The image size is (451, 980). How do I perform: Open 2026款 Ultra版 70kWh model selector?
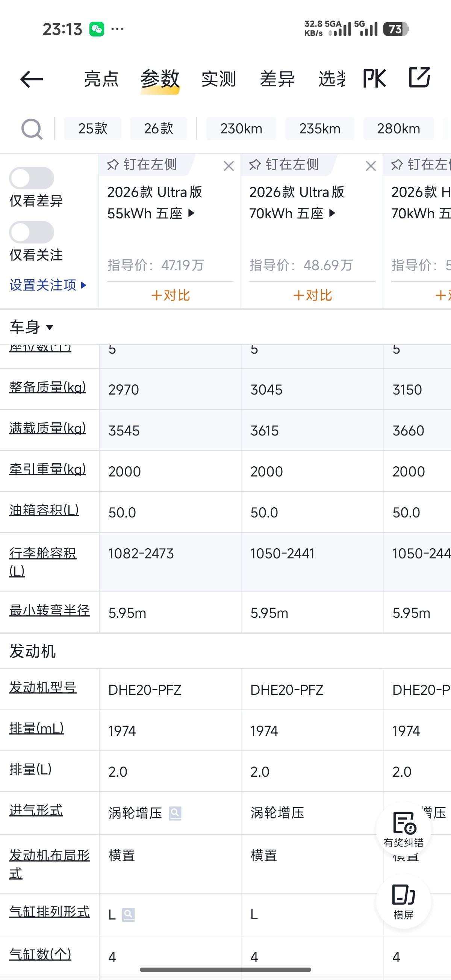(297, 203)
